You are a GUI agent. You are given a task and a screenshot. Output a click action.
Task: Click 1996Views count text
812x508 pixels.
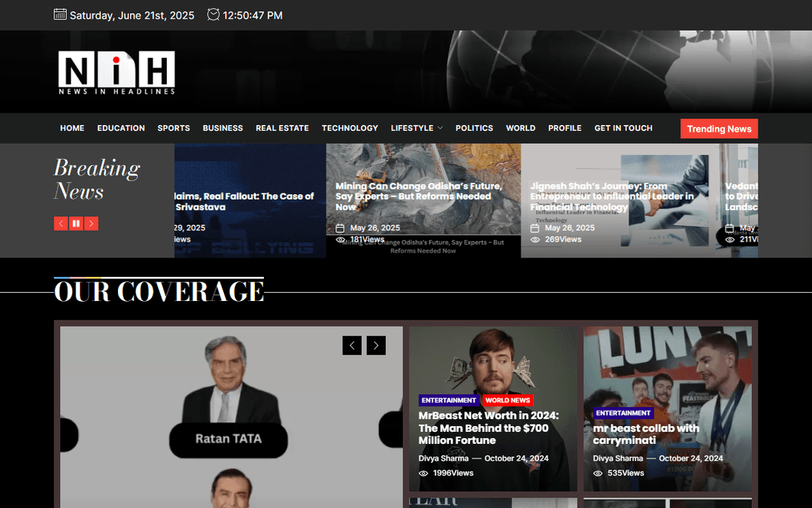click(x=453, y=473)
